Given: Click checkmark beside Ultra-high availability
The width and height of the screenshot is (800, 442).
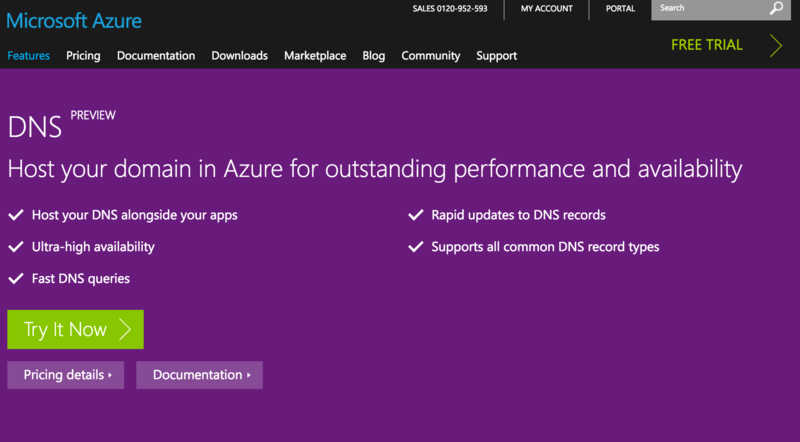Looking at the screenshot, I should click(16, 247).
